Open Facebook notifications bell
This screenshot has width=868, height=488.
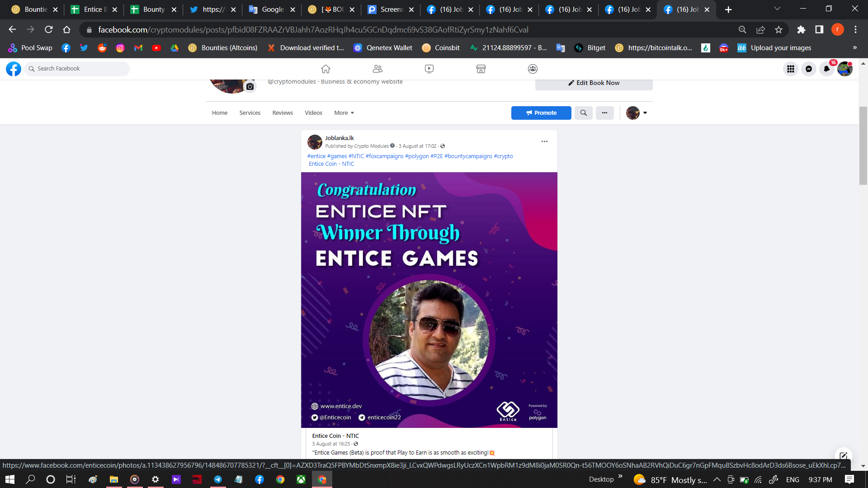826,69
